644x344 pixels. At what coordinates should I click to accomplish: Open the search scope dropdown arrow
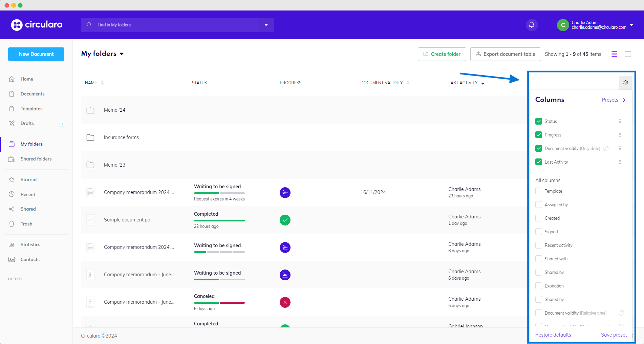point(266,25)
